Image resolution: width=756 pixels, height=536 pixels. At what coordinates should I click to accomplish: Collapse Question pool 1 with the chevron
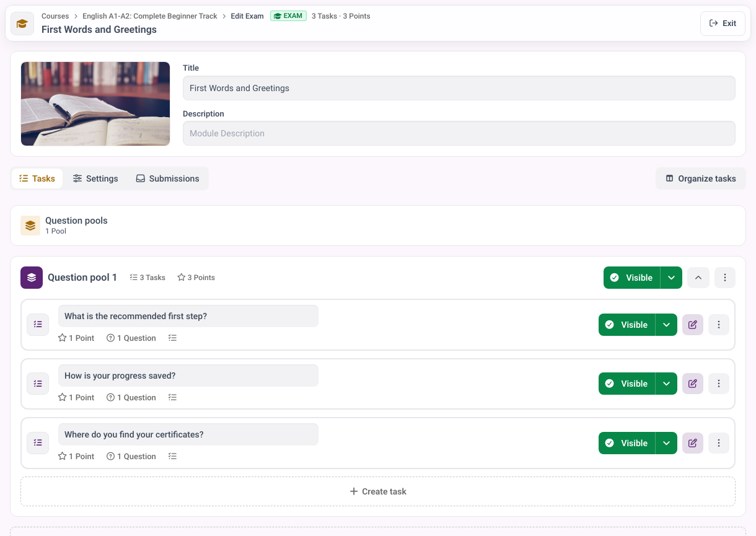click(x=698, y=278)
